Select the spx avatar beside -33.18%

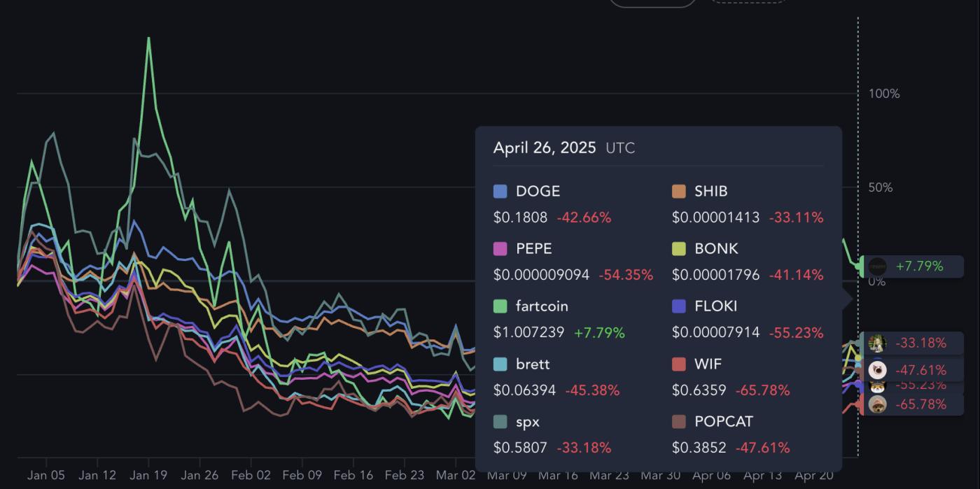(x=876, y=343)
